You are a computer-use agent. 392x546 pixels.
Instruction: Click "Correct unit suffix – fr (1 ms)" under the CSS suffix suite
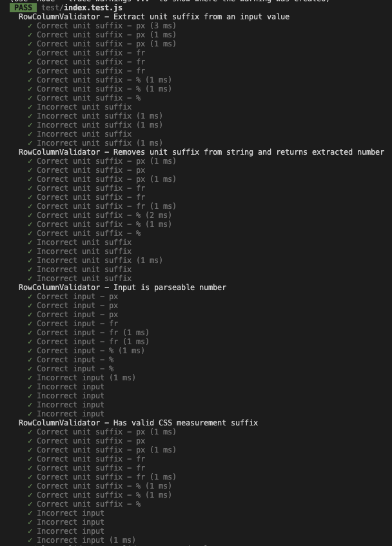[106, 477]
